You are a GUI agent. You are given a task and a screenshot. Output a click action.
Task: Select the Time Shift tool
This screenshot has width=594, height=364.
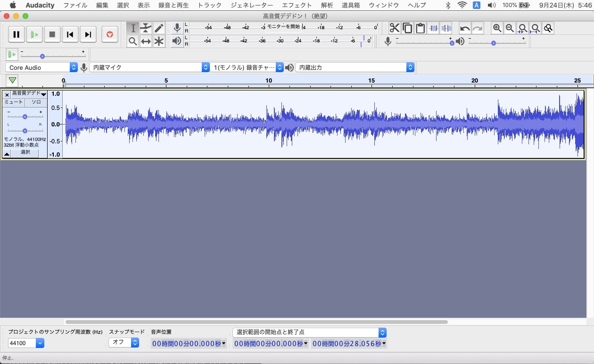(x=146, y=41)
